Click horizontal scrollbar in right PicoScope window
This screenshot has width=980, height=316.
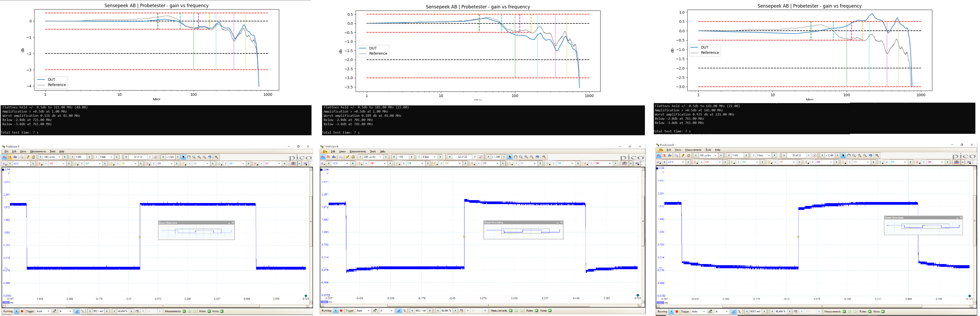[x=822, y=306]
